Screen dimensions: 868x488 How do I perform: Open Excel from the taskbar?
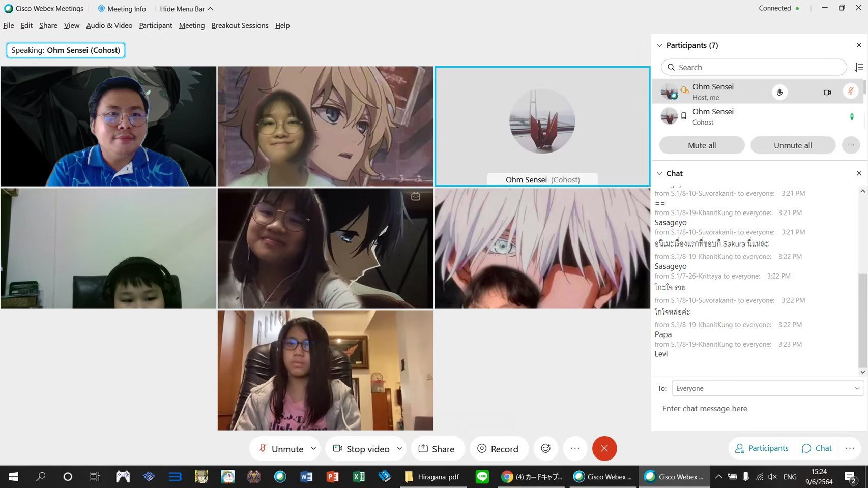[x=359, y=477]
